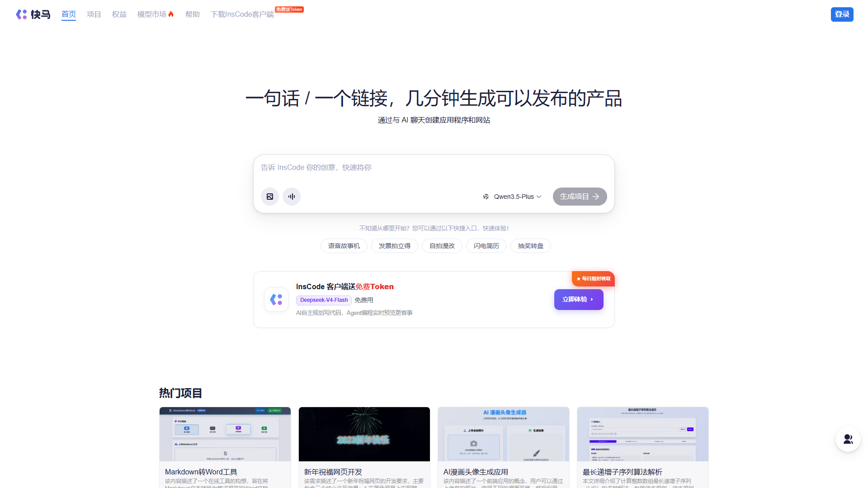Click the 免费送Token badge
Viewport: 868px width, 488px height.
pos(289,9)
